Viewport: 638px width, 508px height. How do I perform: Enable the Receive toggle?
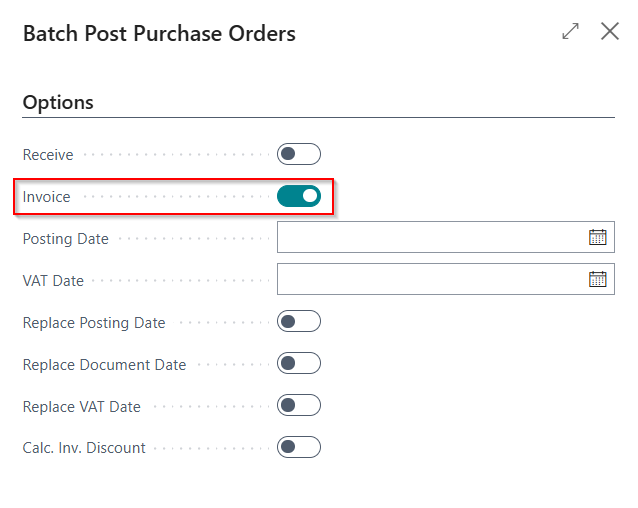(x=299, y=154)
